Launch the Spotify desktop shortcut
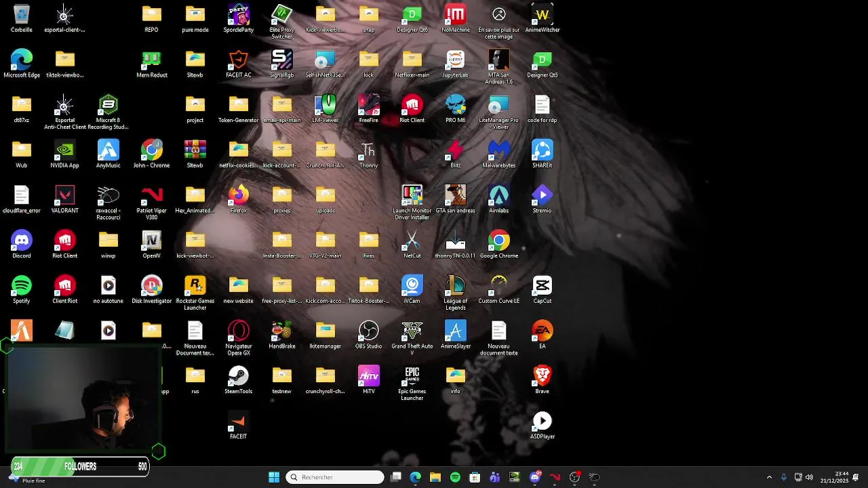This screenshot has height=488, width=868. click(x=22, y=290)
